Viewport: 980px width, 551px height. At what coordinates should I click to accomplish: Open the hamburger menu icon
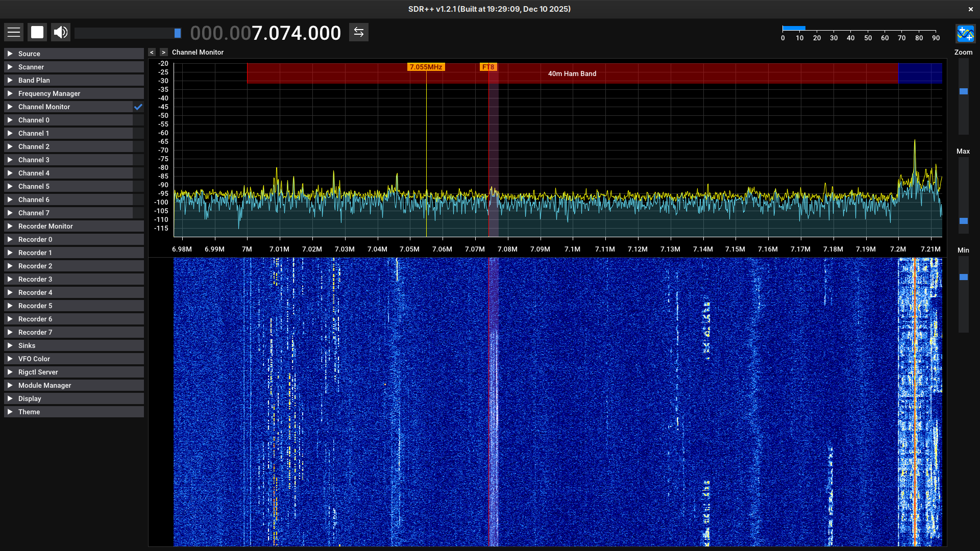click(14, 33)
